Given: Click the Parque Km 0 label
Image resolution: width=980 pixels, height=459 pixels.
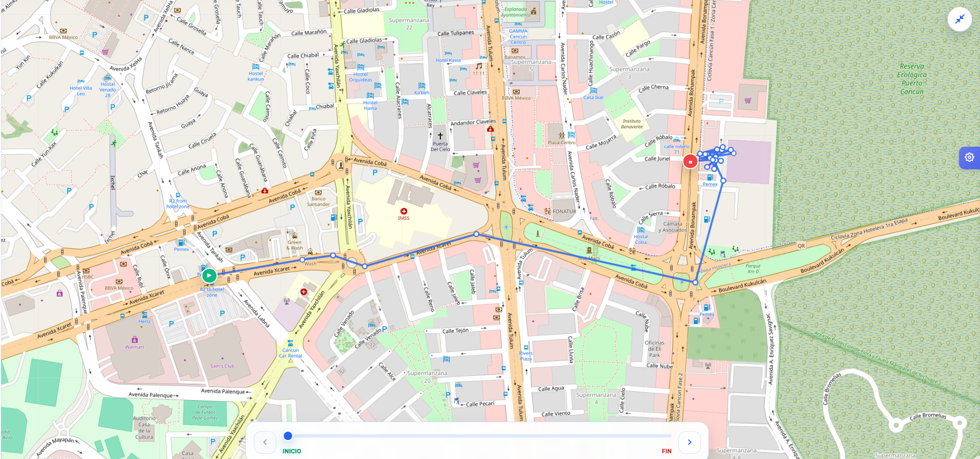Looking at the screenshot, I should pos(753,269).
